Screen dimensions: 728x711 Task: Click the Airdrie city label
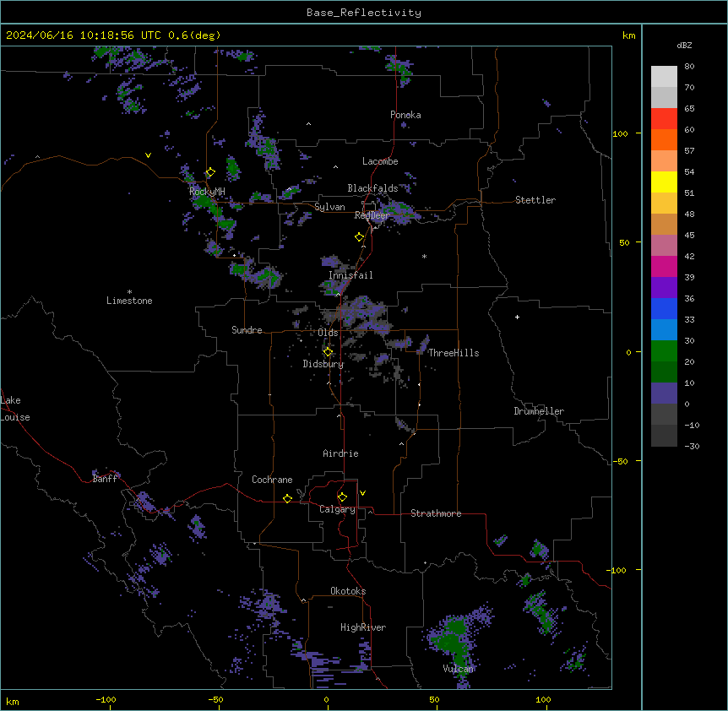[x=341, y=453]
